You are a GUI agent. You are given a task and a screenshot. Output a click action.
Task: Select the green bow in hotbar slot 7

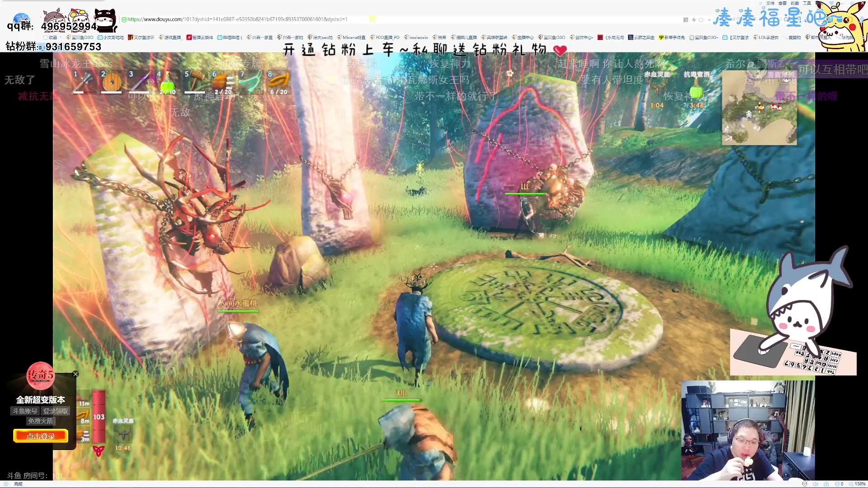pyautogui.click(x=250, y=82)
